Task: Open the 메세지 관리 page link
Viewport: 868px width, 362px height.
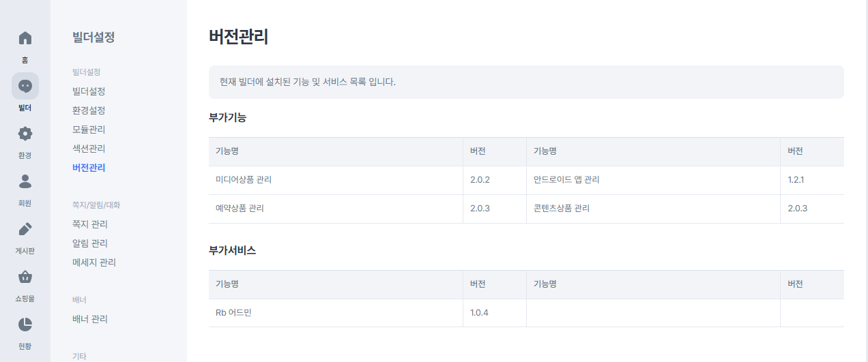Action: pos(94,262)
